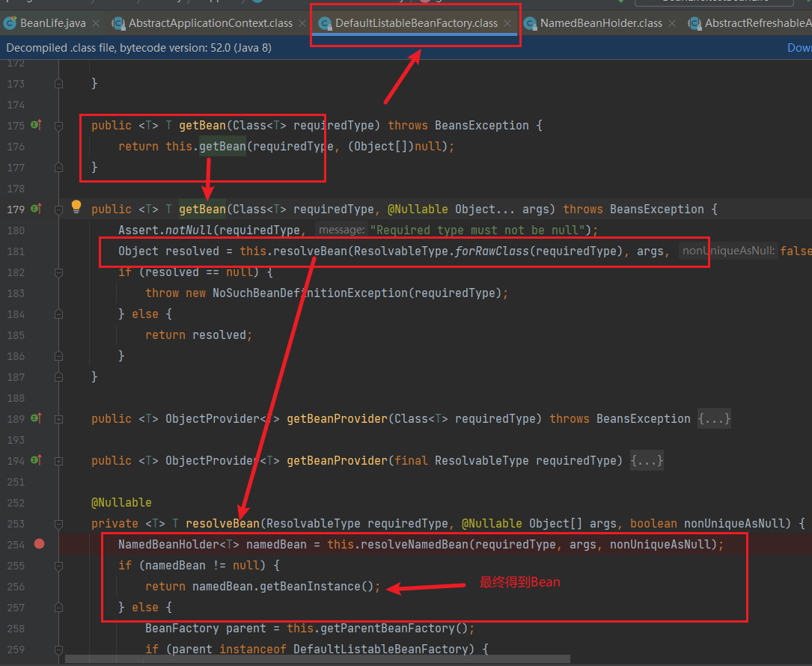This screenshot has height=666, width=812.
Task: Click the NamedBeanHolder.class tab class icon
Action: [x=530, y=23]
